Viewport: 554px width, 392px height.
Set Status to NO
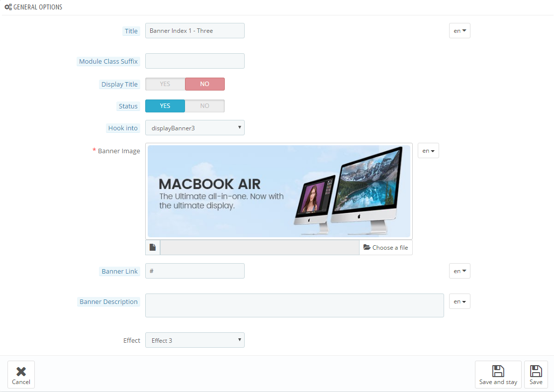(x=204, y=106)
